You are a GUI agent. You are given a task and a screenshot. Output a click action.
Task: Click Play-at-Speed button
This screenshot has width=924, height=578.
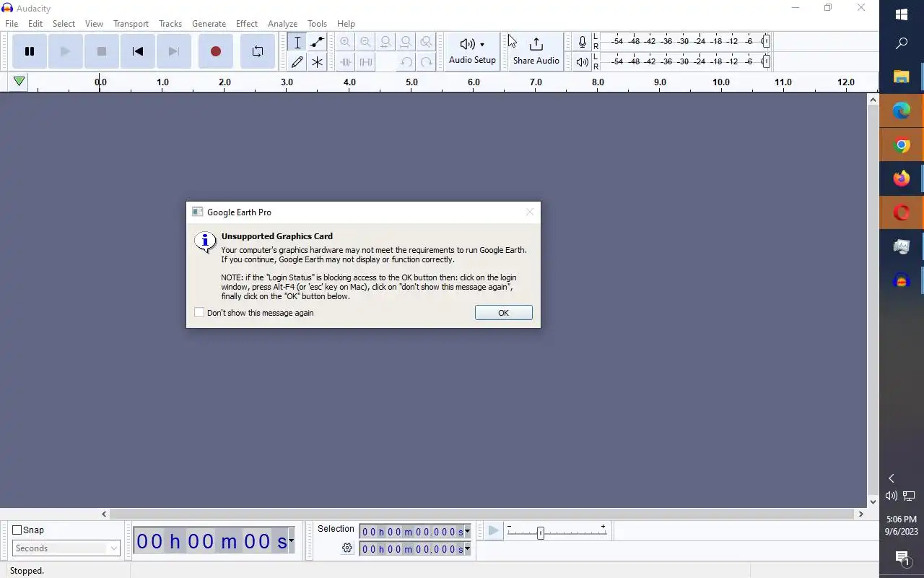[493, 532]
